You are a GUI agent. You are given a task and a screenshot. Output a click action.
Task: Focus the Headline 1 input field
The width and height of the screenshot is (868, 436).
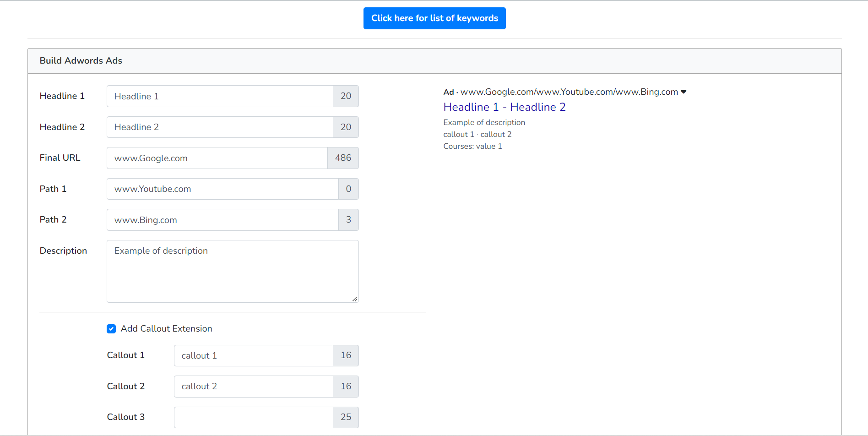click(220, 96)
